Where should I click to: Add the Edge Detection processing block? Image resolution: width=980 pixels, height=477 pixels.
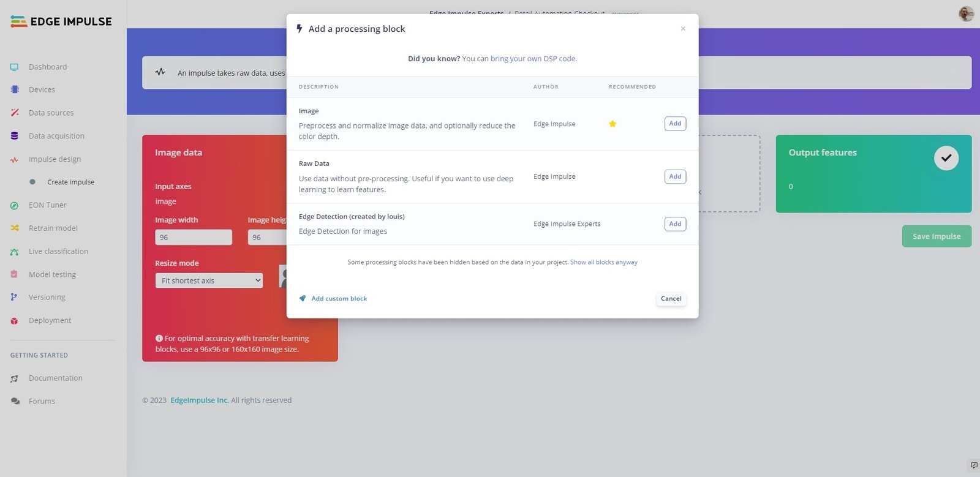point(675,224)
